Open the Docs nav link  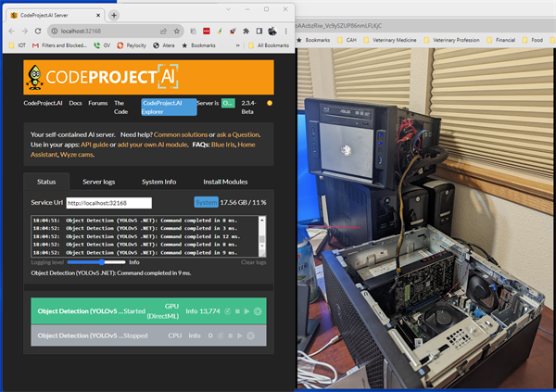(x=76, y=103)
